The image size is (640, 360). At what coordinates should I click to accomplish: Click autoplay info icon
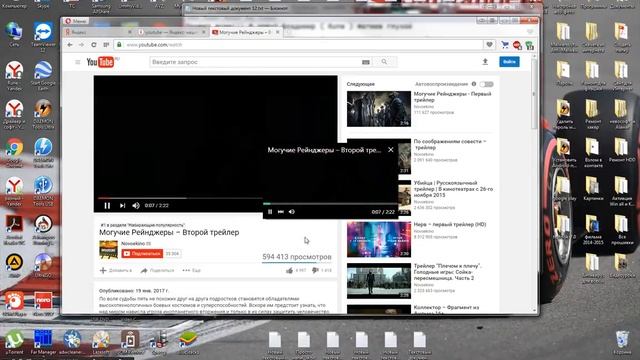tap(474, 84)
